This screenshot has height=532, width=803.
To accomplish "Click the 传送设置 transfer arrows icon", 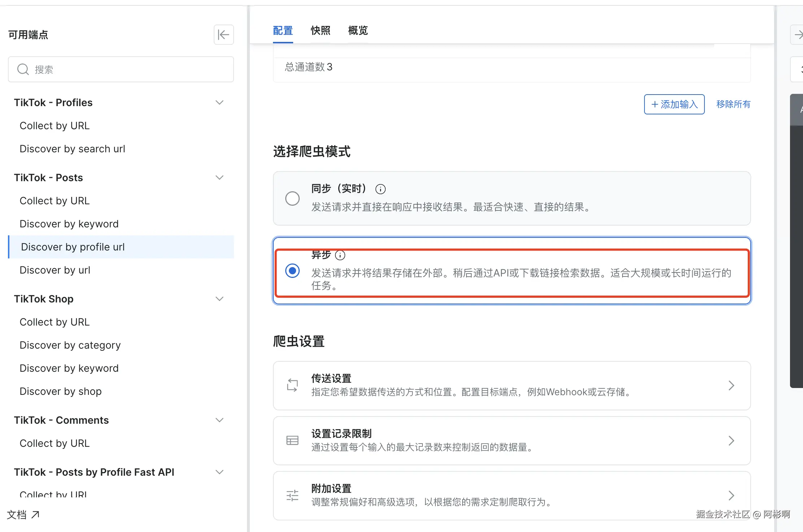I will (292, 385).
